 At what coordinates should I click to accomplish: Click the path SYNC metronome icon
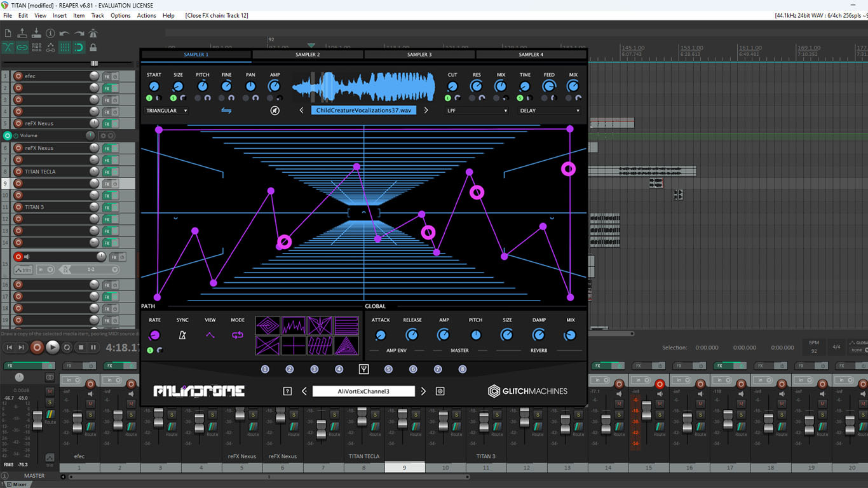[182, 335]
